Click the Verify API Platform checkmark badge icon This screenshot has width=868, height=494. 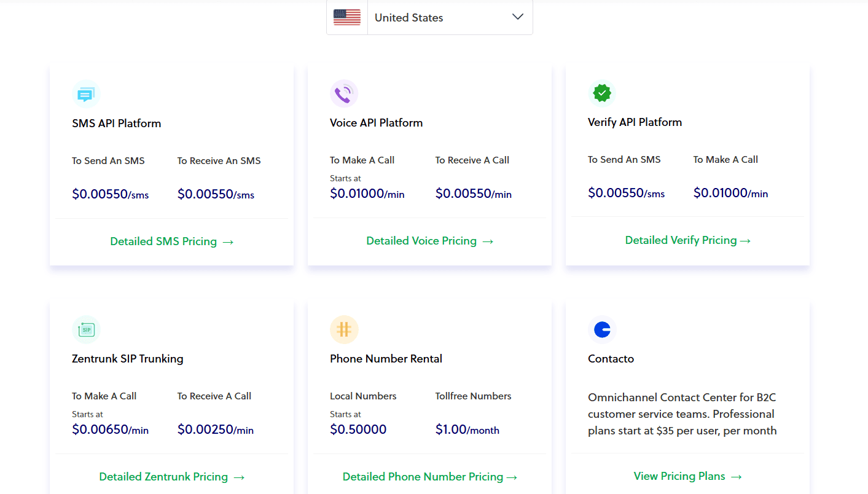pyautogui.click(x=602, y=93)
